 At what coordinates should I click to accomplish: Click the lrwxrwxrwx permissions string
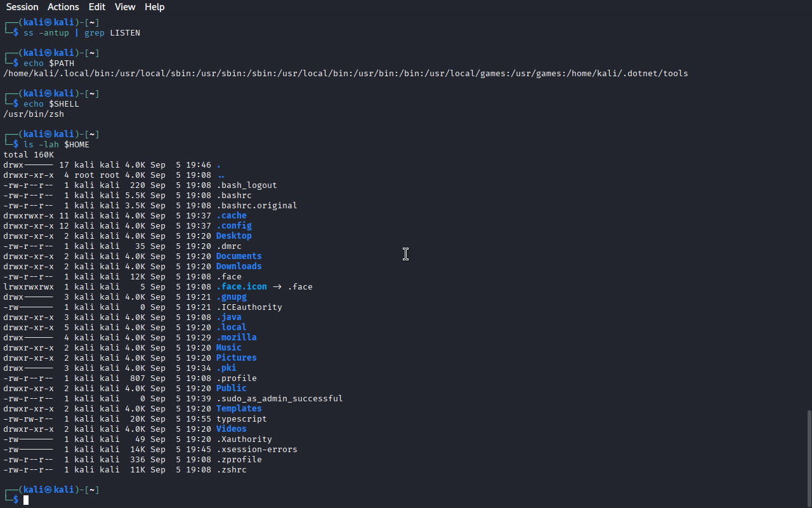[x=29, y=286]
